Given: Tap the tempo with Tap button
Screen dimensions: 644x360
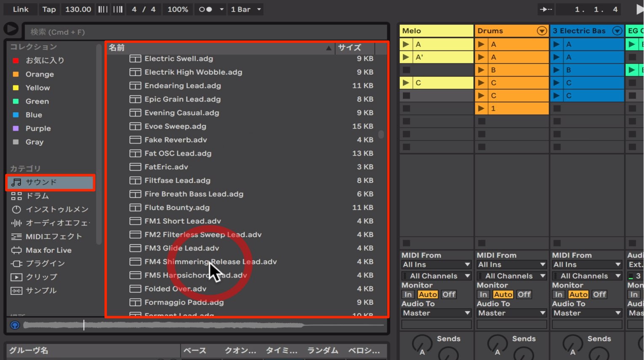Looking at the screenshot, I should 49,9.
